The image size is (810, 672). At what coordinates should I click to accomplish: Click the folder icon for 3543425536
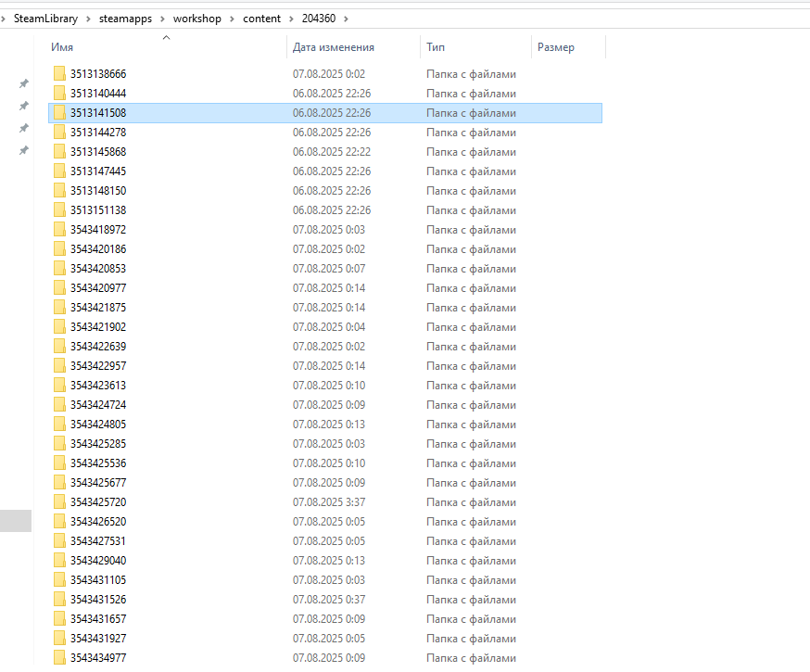point(59,463)
